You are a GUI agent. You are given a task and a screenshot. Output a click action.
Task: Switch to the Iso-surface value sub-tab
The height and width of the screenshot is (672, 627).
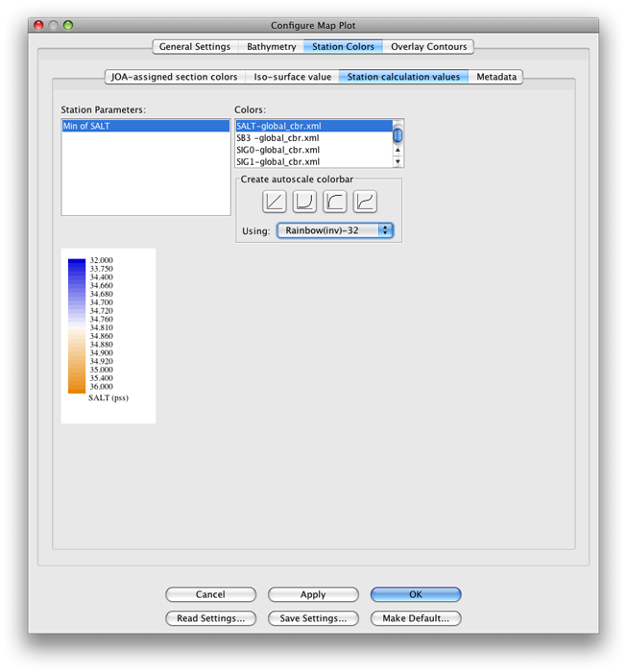(x=292, y=77)
